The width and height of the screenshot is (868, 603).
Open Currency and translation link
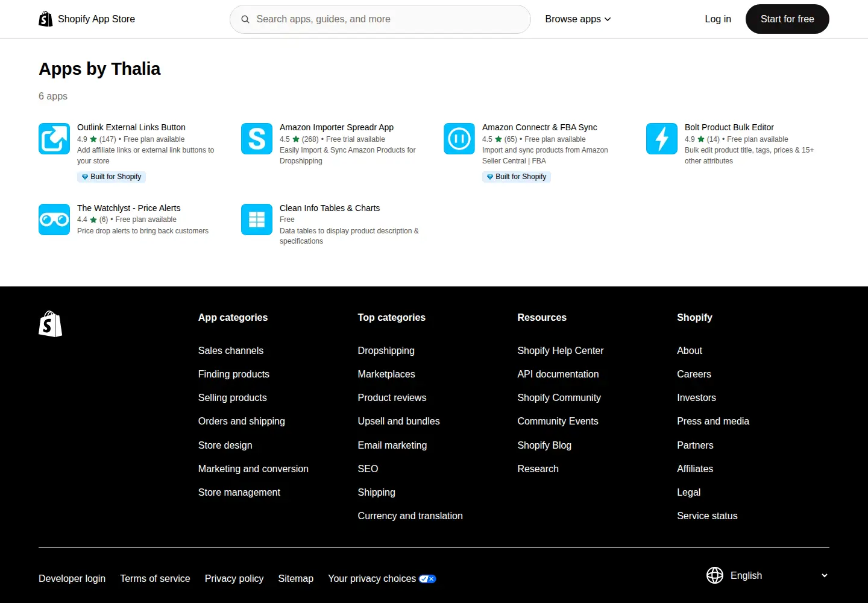point(410,516)
